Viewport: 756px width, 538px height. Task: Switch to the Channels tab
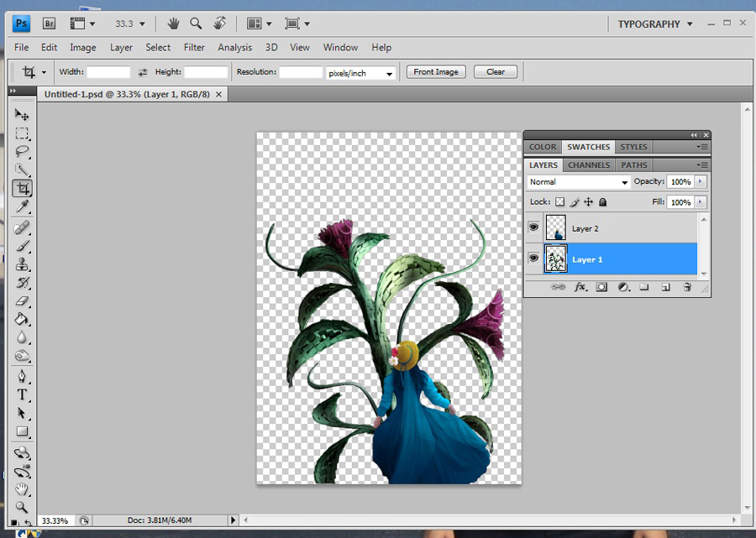(x=589, y=165)
